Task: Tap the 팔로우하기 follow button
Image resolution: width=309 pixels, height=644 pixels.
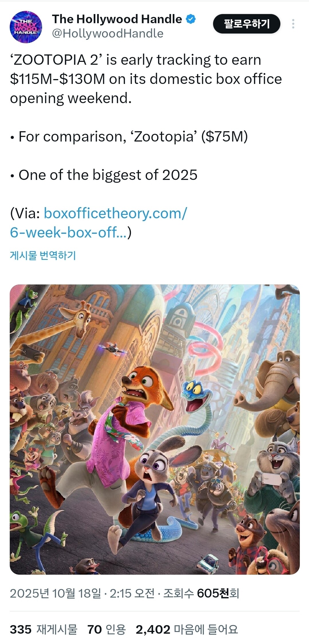Action: click(x=247, y=24)
